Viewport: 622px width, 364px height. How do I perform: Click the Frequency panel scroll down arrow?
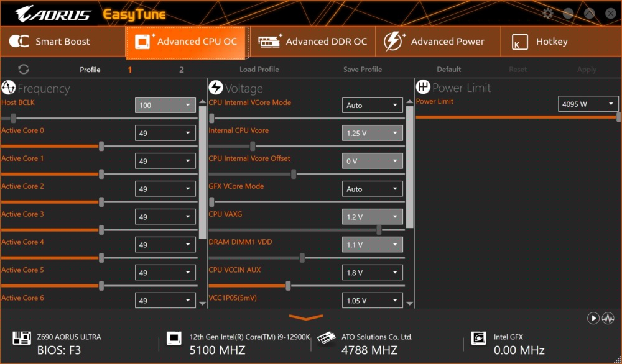[x=203, y=303]
